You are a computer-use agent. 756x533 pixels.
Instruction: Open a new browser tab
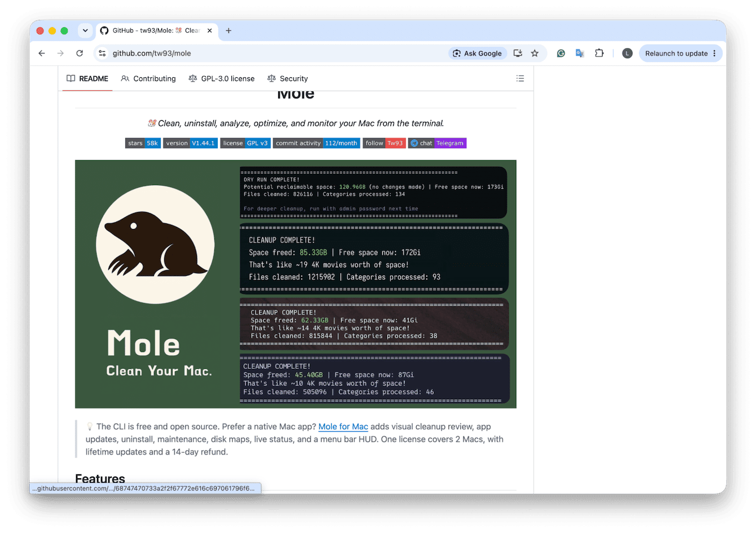click(x=228, y=30)
